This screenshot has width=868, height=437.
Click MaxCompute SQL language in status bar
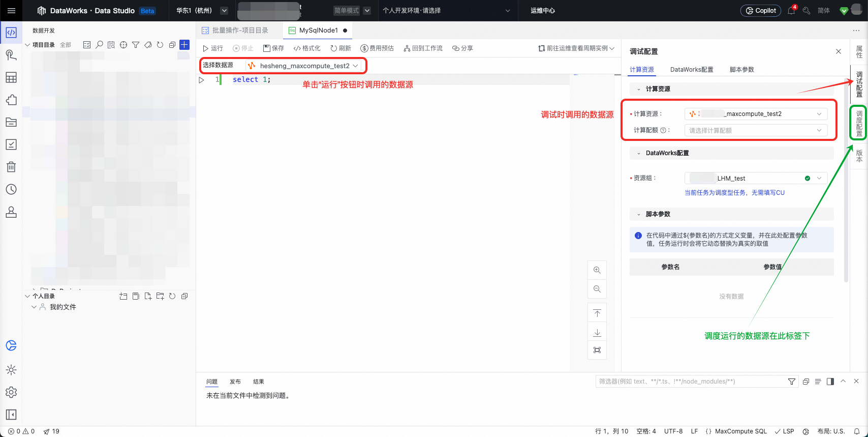click(x=741, y=431)
